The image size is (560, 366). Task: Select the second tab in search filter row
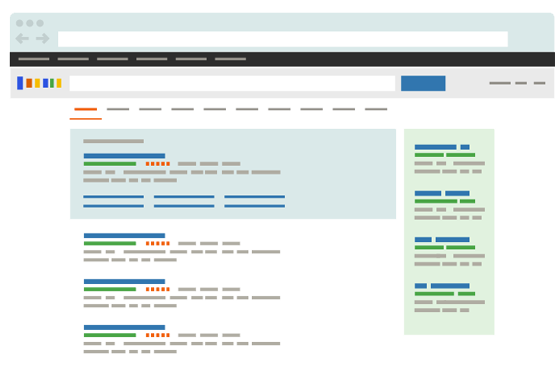pyautogui.click(x=118, y=109)
